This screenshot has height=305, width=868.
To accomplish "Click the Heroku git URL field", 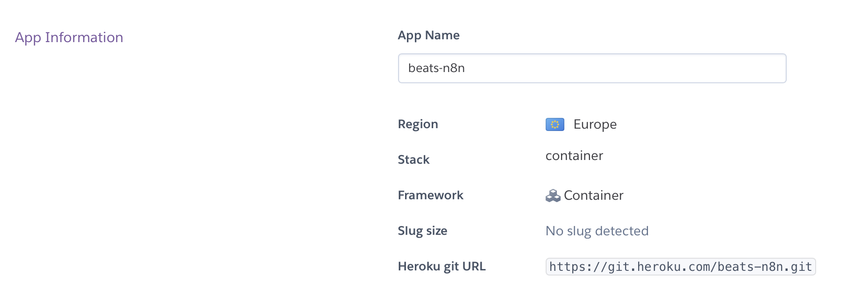I will pos(680,267).
